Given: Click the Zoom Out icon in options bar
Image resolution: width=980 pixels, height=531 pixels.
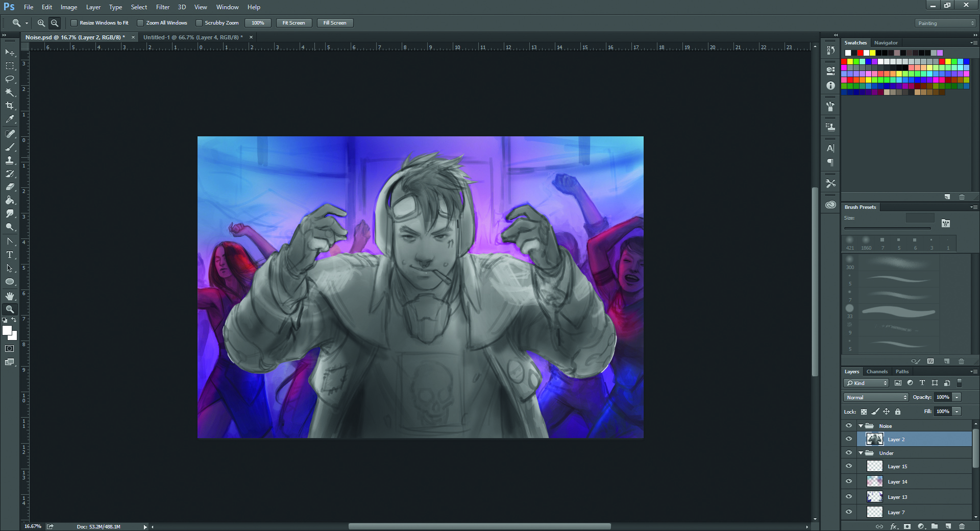Looking at the screenshot, I should pos(55,23).
